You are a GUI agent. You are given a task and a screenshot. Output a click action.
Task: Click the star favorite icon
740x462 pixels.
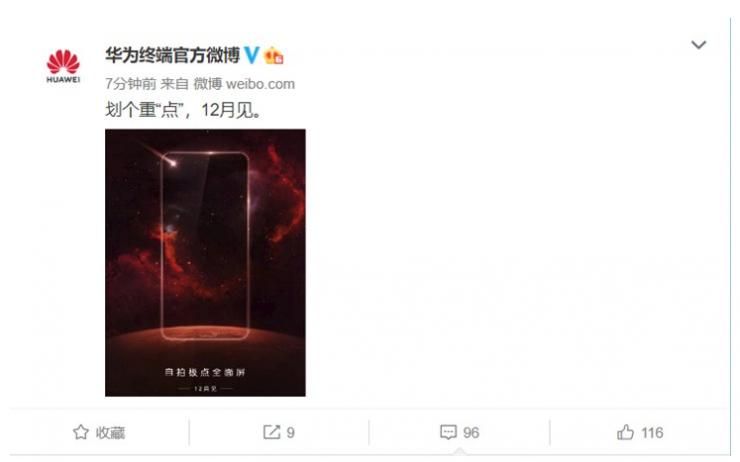tap(81, 432)
